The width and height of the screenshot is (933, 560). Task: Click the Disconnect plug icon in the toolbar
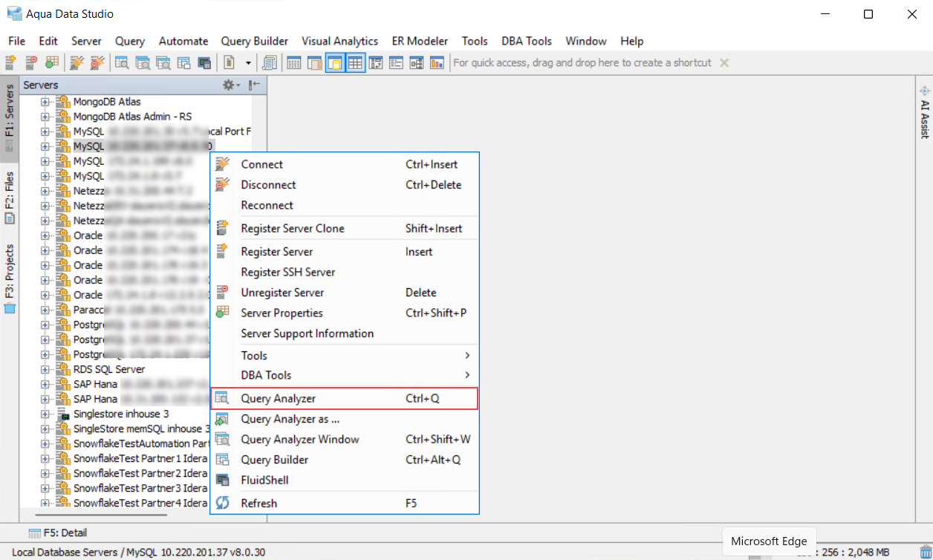pyautogui.click(x=97, y=63)
